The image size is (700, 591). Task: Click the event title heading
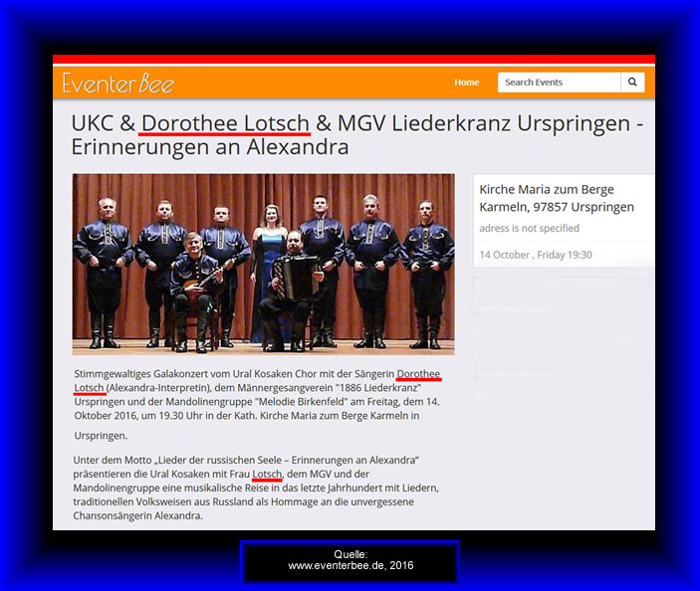click(x=356, y=134)
